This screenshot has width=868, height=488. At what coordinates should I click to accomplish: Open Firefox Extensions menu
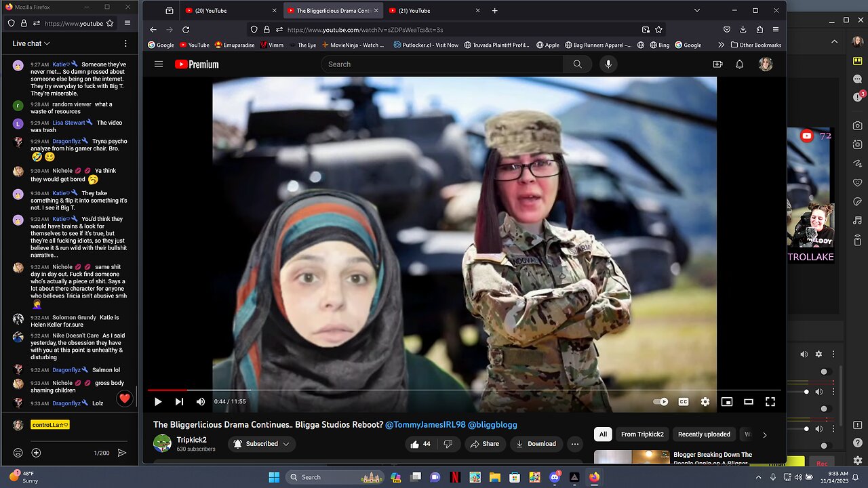point(759,30)
